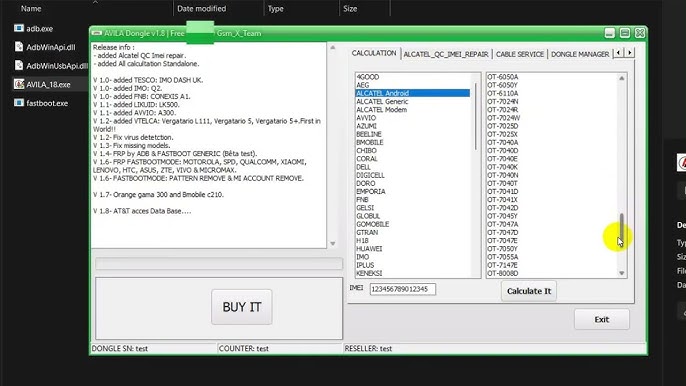Select DELL in brand list
Screen dimensions: 686x386
(x=363, y=167)
